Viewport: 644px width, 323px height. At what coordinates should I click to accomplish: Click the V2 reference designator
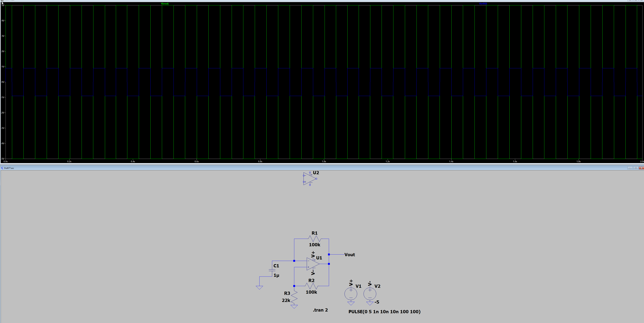click(377, 286)
